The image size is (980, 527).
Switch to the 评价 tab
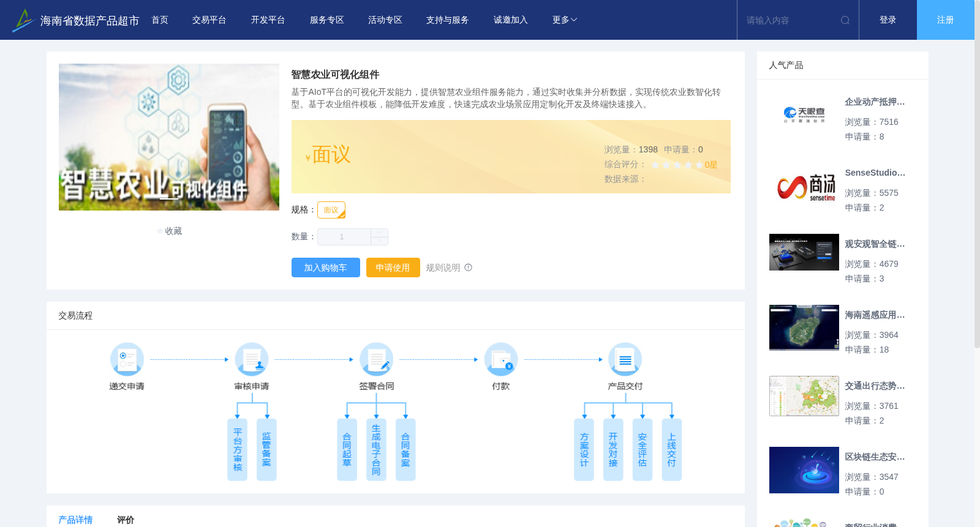[126, 520]
